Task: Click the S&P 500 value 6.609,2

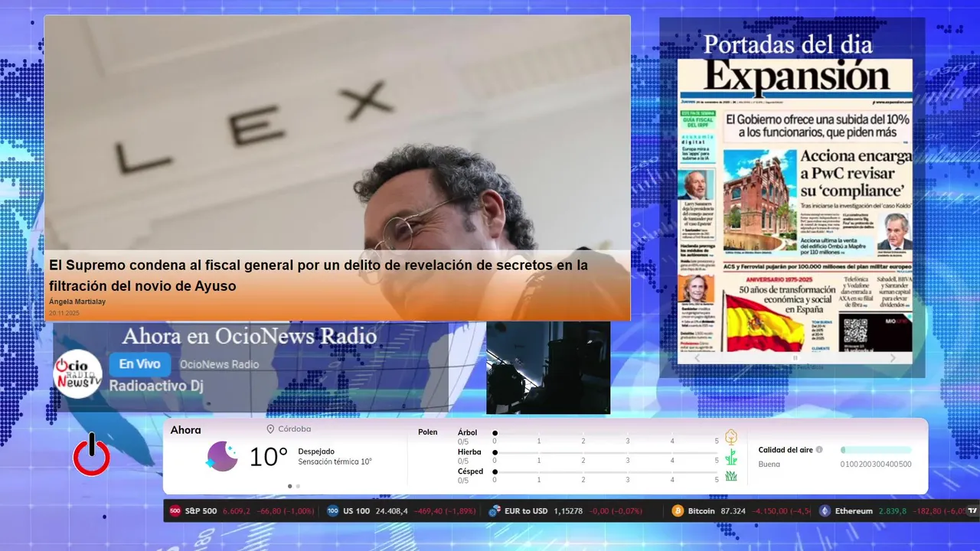Action: [237, 510]
